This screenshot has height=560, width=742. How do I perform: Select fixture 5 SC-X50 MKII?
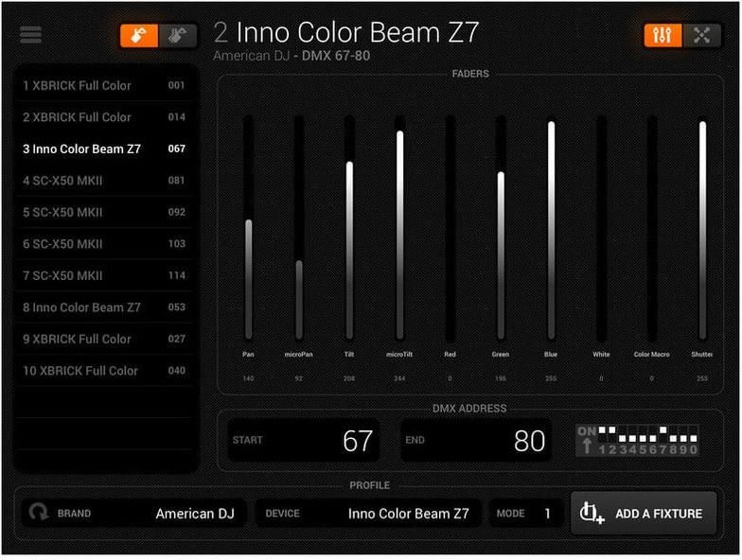coord(104,212)
